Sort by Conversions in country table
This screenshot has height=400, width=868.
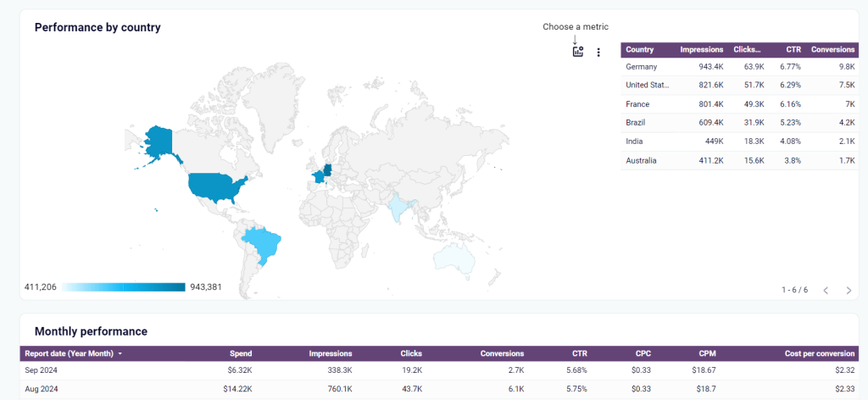[x=832, y=49]
